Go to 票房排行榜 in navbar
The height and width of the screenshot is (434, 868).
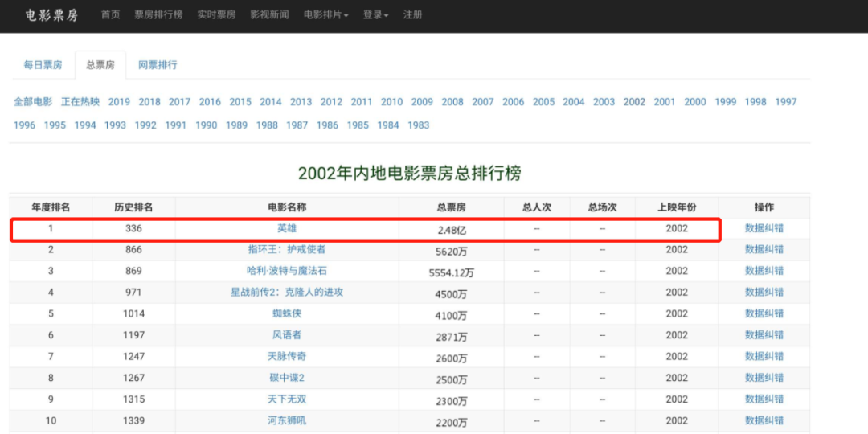[158, 15]
